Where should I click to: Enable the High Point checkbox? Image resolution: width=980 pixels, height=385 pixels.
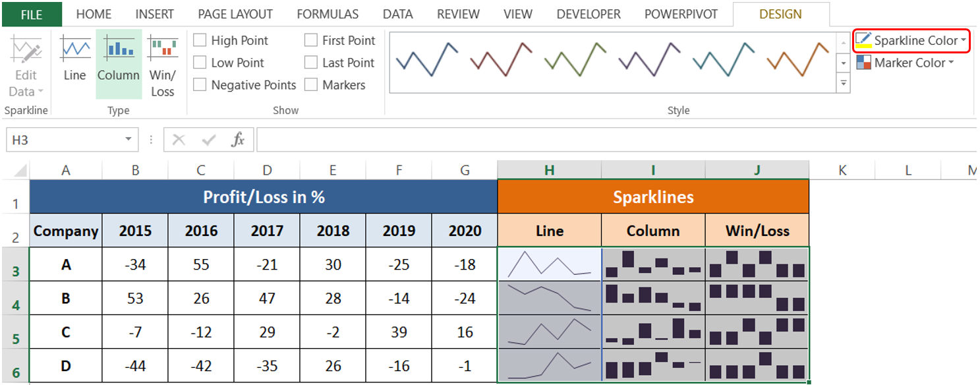(x=200, y=40)
